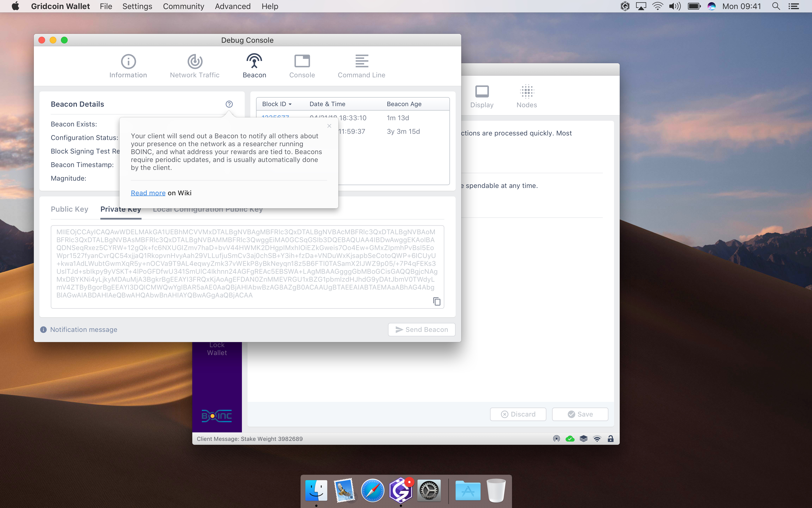Open the Community menu
This screenshot has width=812, height=508.
click(183, 6)
